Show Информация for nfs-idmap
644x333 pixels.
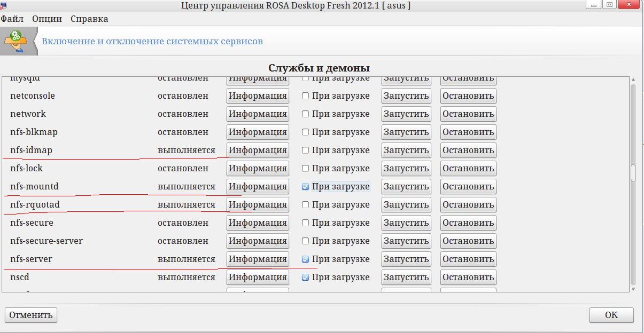(258, 150)
